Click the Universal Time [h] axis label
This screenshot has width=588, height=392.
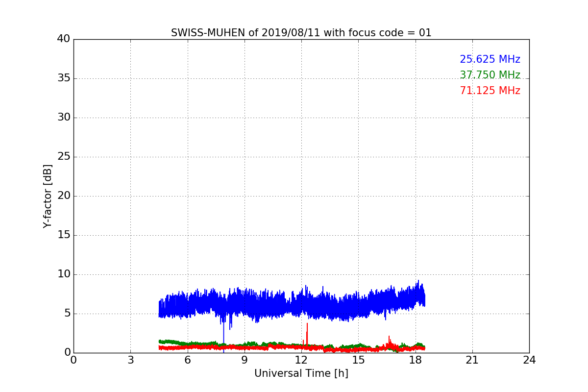(301, 373)
